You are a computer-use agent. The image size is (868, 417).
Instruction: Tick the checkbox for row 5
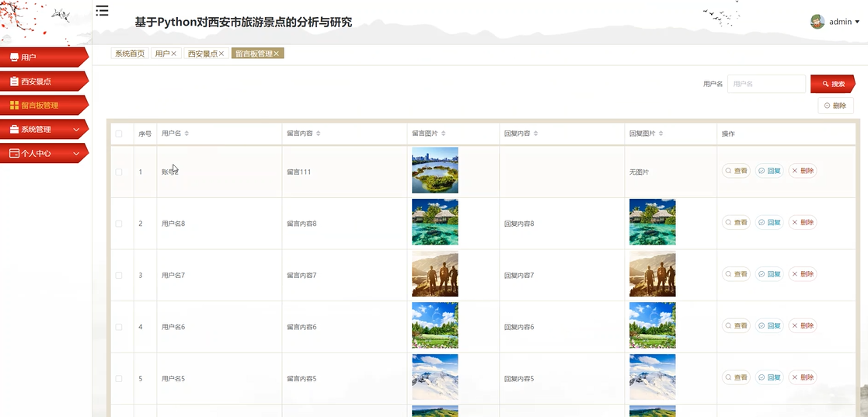click(118, 379)
